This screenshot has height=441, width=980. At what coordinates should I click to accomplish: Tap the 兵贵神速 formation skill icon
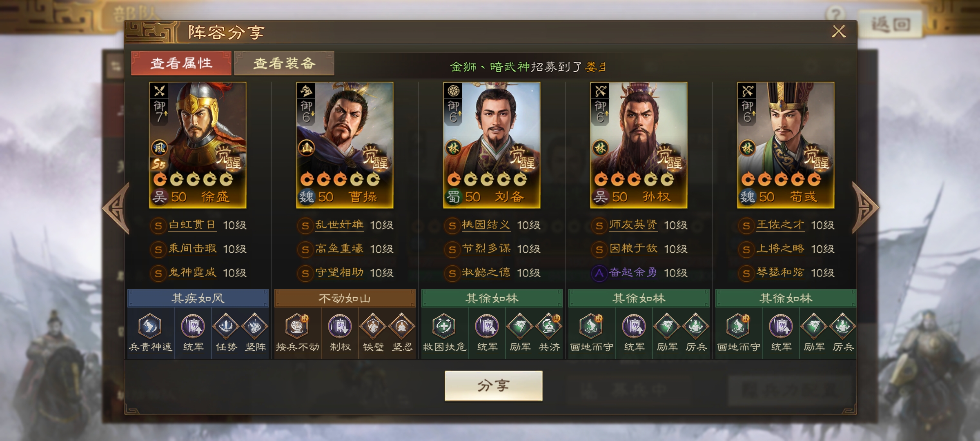point(150,326)
